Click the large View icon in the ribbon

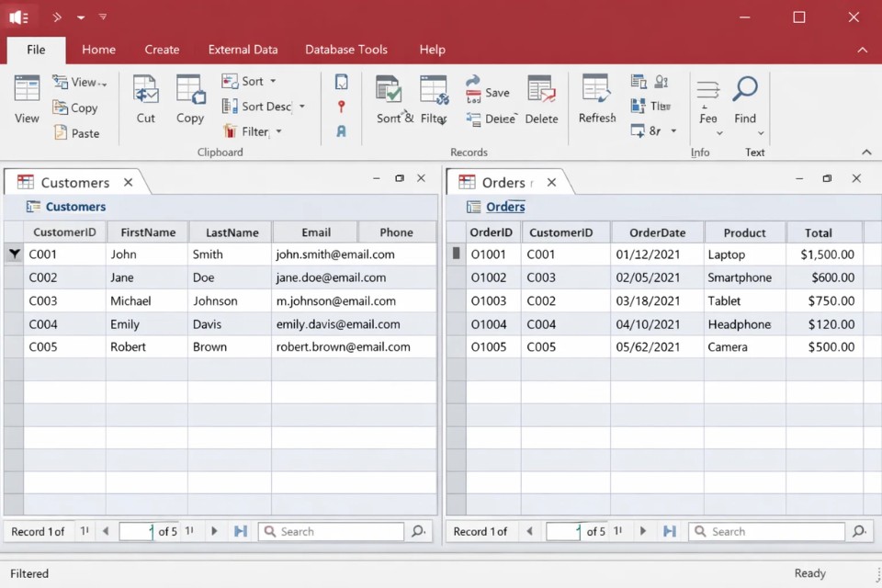click(x=27, y=89)
